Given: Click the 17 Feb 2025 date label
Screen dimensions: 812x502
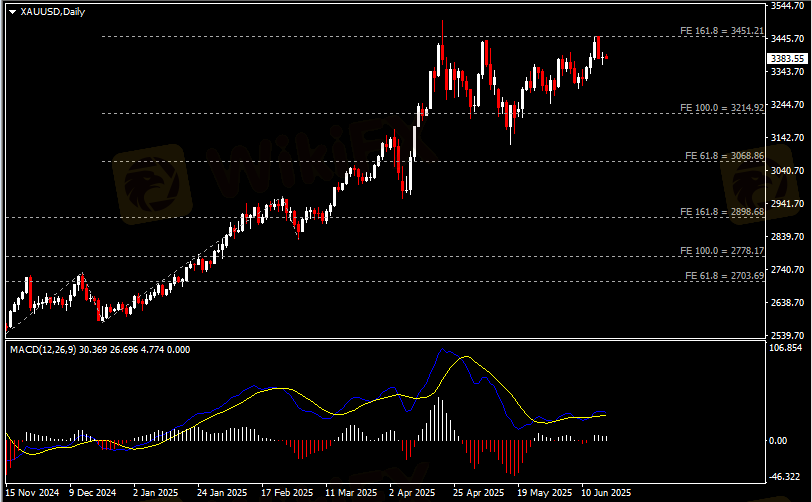Looking at the screenshot, I should (287, 493).
